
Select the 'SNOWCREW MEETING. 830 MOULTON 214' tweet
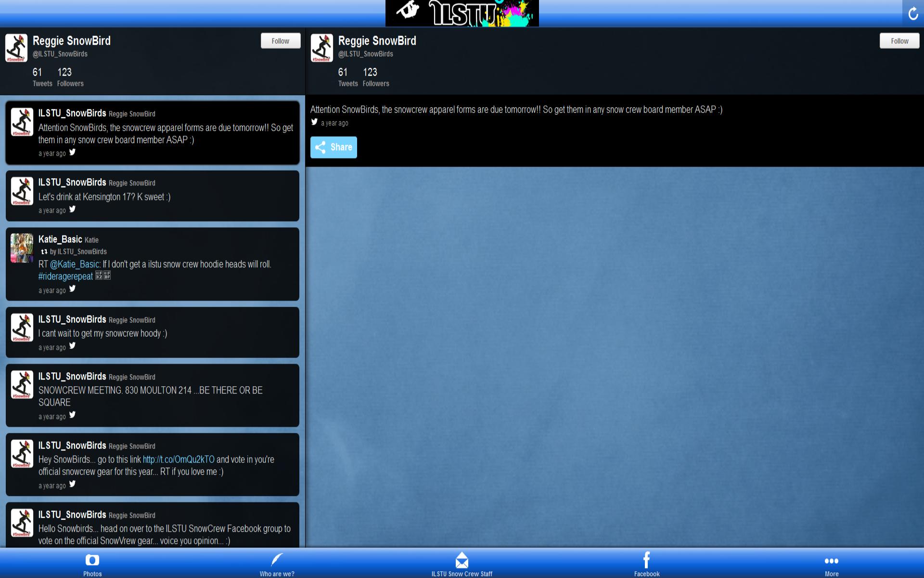[x=153, y=395]
